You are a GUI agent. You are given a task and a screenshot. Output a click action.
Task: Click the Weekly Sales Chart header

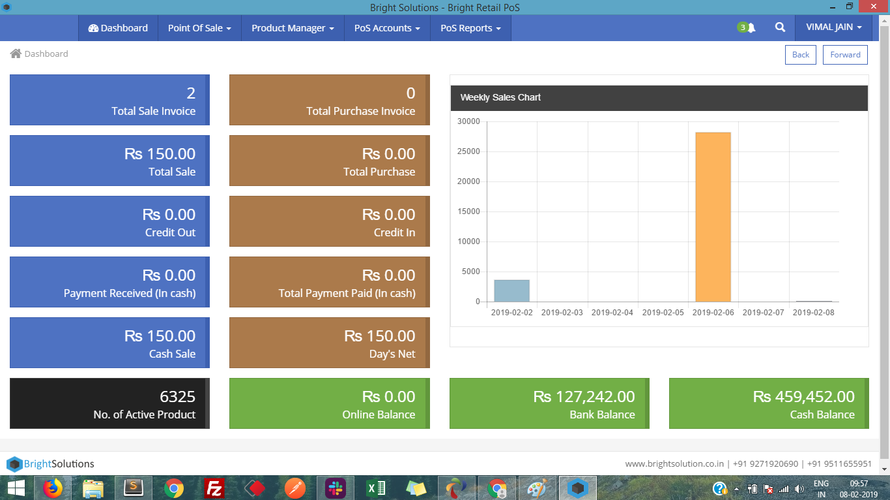(x=659, y=98)
